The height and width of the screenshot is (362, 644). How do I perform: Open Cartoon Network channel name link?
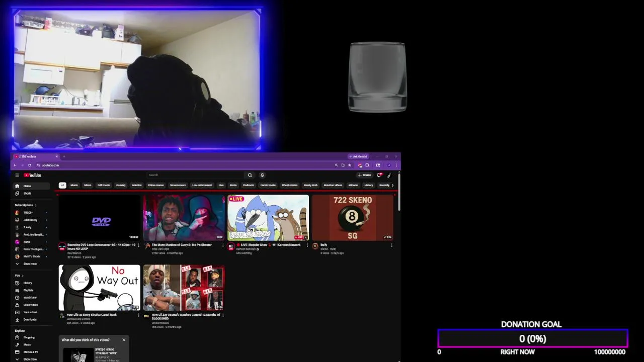(247, 249)
